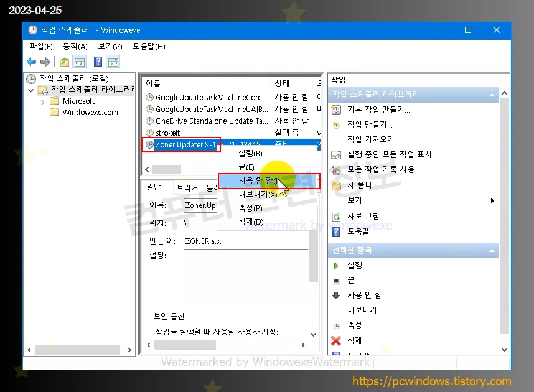Click the 사용 안 함 down arrow icon
Image resolution: width=534 pixels, height=392 pixels.
click(336, 296)
